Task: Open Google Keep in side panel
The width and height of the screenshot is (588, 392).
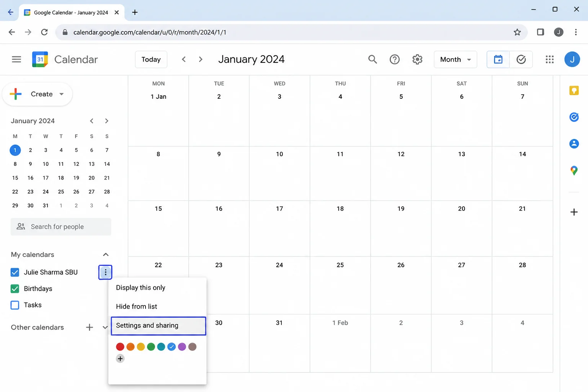Action: click(x=574, y=90)
